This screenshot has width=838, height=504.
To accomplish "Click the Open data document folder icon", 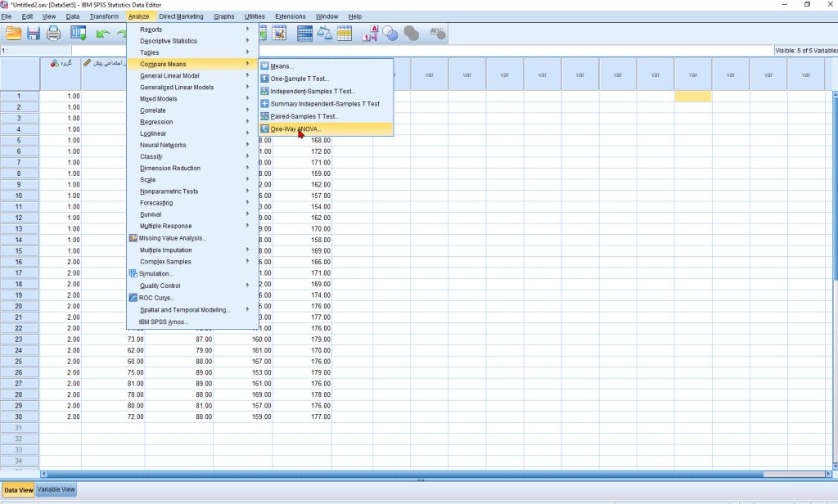I will [13, 34].
